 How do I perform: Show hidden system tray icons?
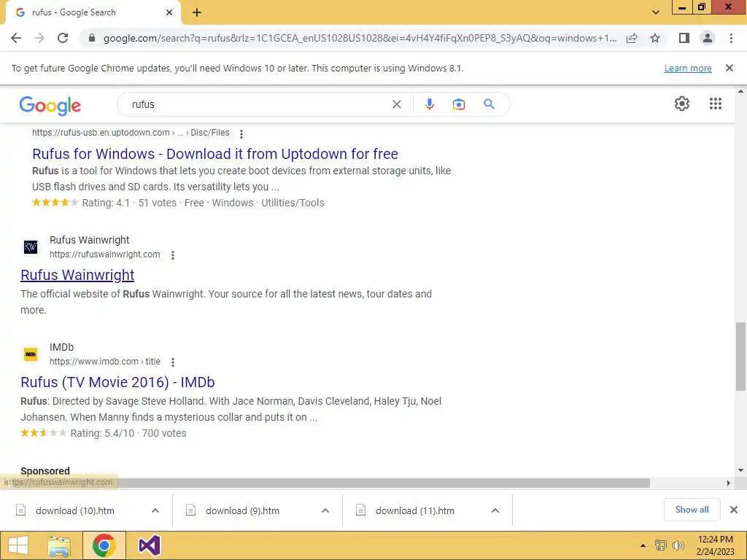[x=643, y=545]
